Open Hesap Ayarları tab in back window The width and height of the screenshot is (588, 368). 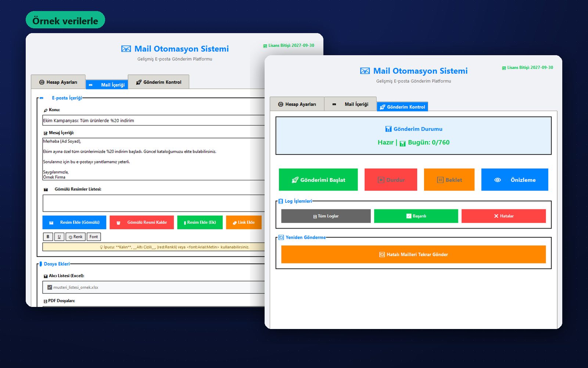[x=58, y=82]
